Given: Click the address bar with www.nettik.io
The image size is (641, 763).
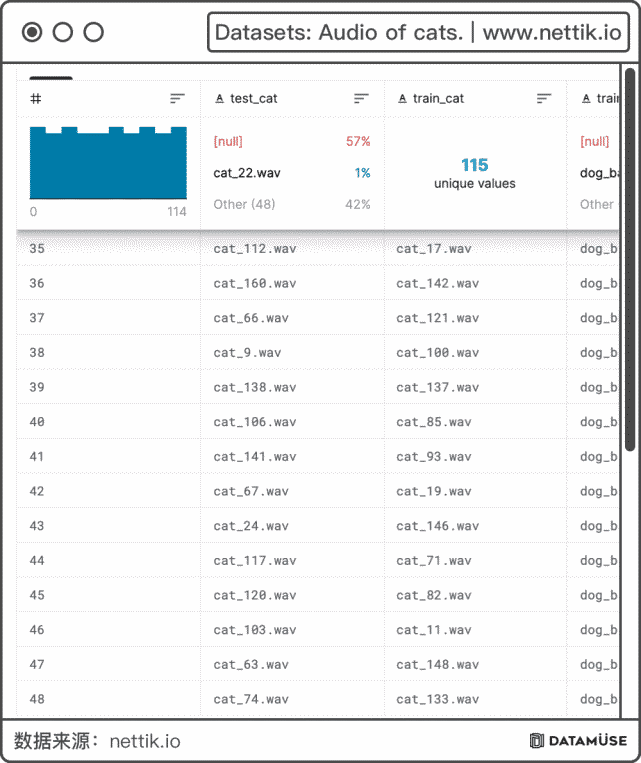Looking at the screenshot, I should 419,32.
